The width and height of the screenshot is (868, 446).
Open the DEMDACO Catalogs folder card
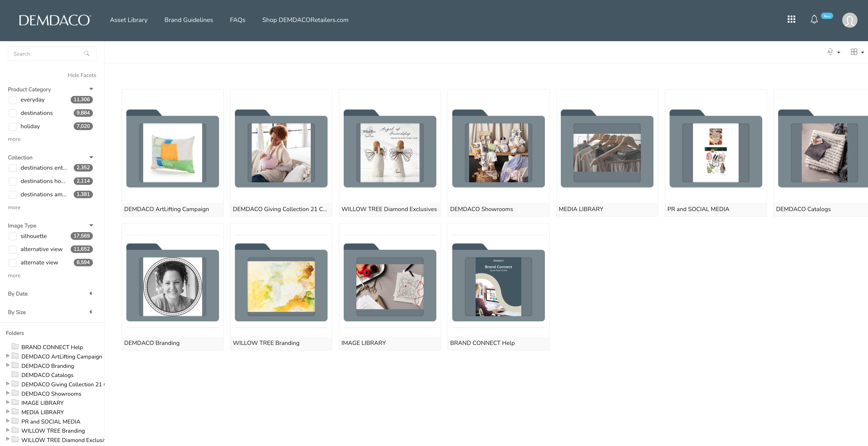pos(821,152)
